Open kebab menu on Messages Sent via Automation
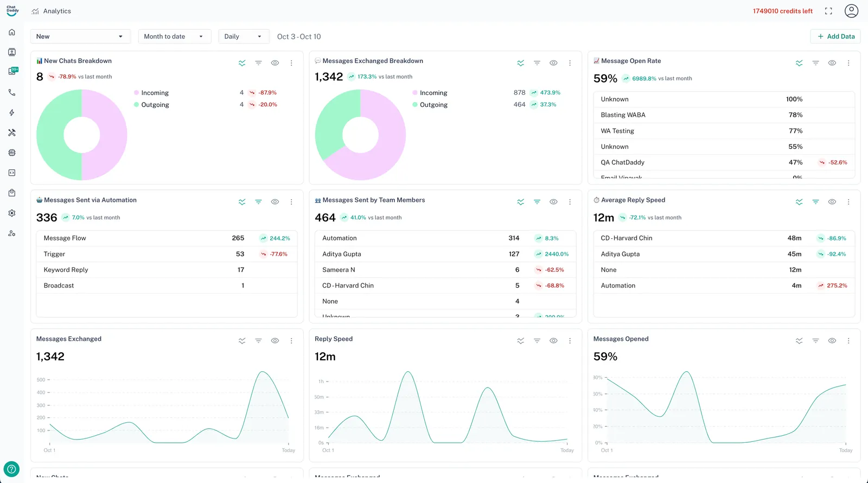The image size is (868, 483). click(x=291, y=202)
